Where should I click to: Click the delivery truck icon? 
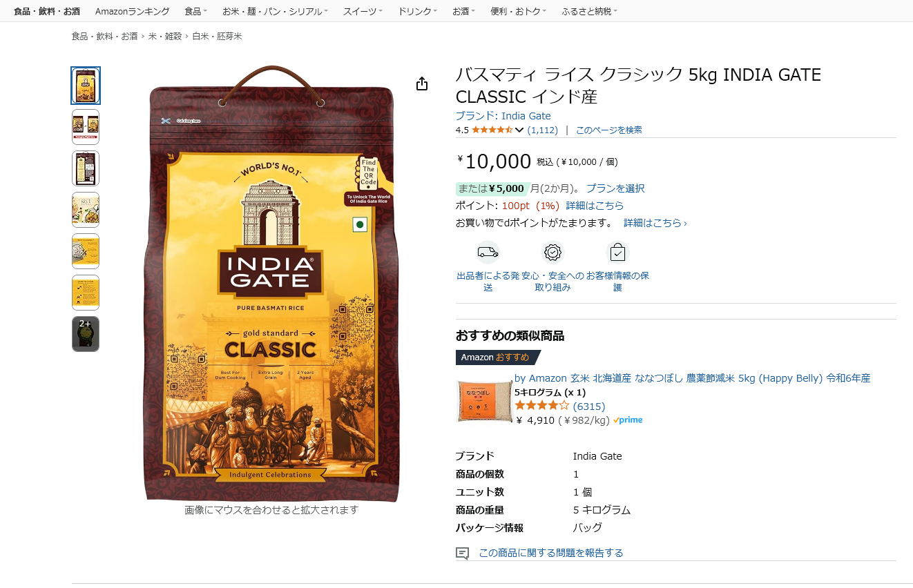tap(488, 252)
